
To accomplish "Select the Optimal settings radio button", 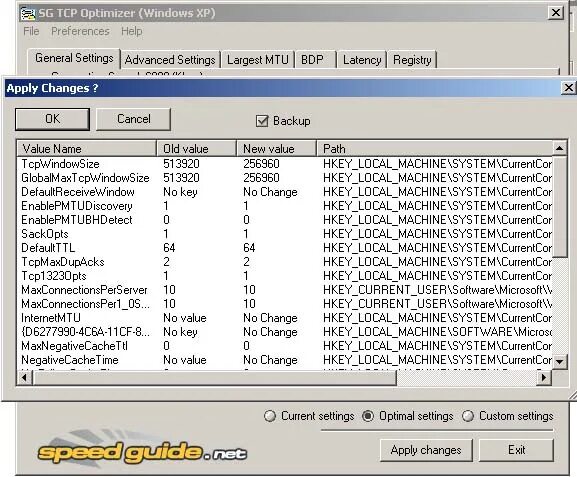I will pos(368,416).
